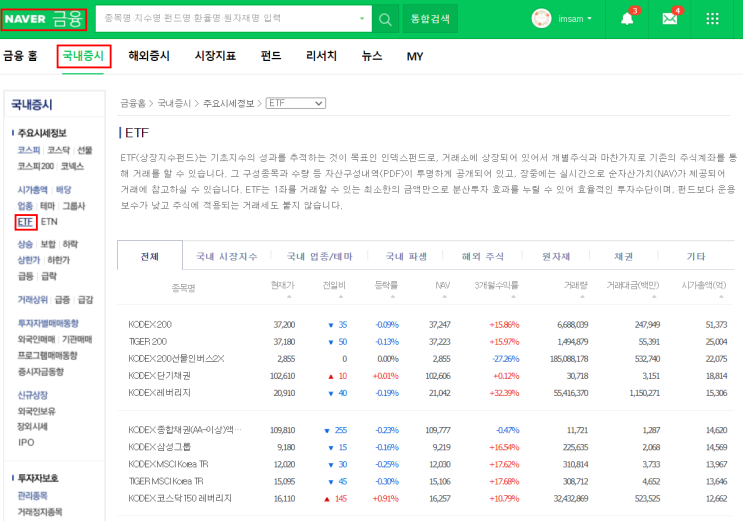Sort by 현재가 column arrow
This screenshot has width=743, height=521.
click(x=289, y=297)
